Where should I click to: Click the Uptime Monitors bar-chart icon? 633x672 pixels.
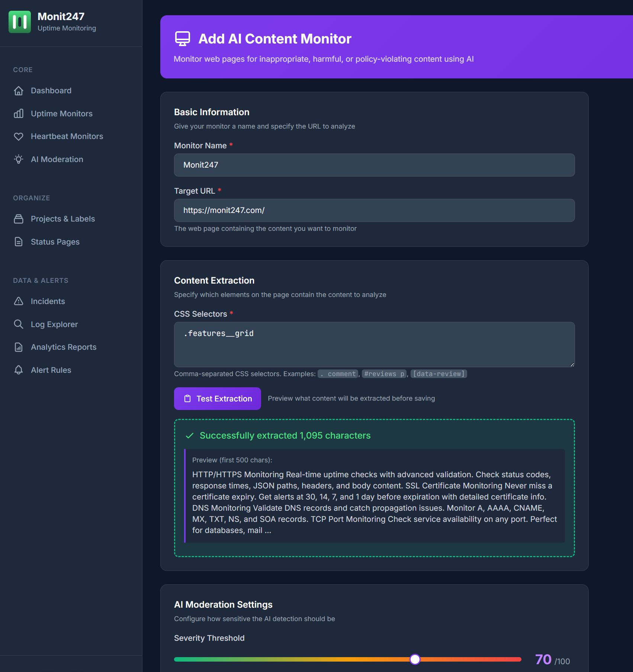(19, 113)
